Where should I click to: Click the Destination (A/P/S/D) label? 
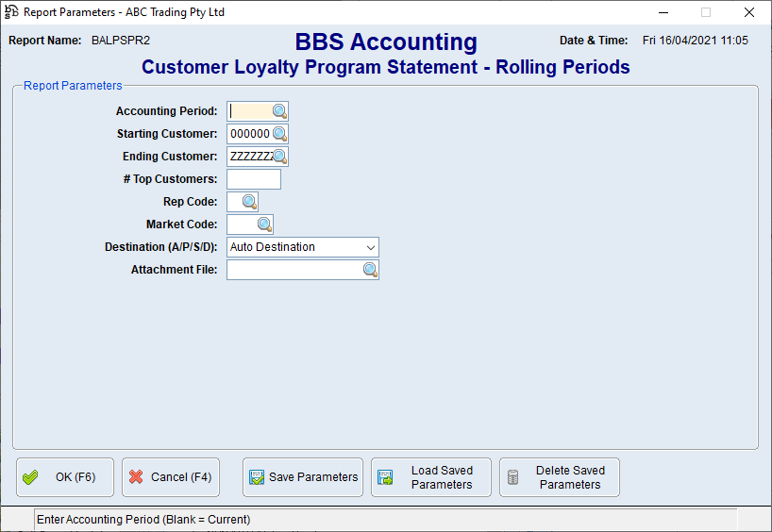[161, 247]
